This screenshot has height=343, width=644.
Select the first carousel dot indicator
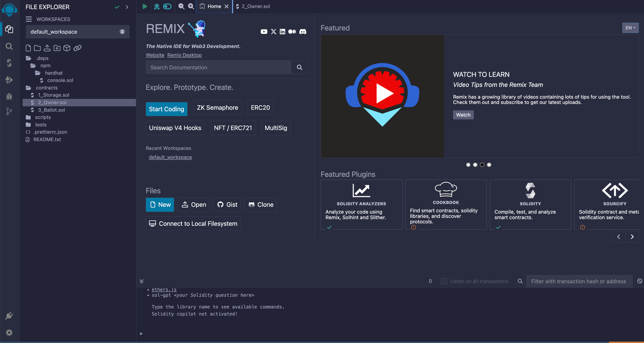(x=468, y=165)
